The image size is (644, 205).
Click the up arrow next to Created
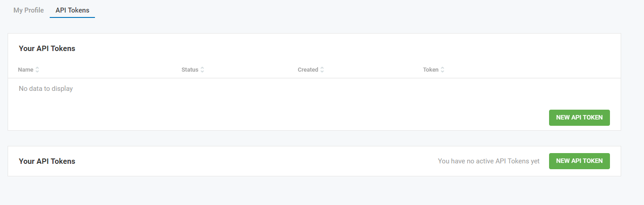(x=322, y=68)
